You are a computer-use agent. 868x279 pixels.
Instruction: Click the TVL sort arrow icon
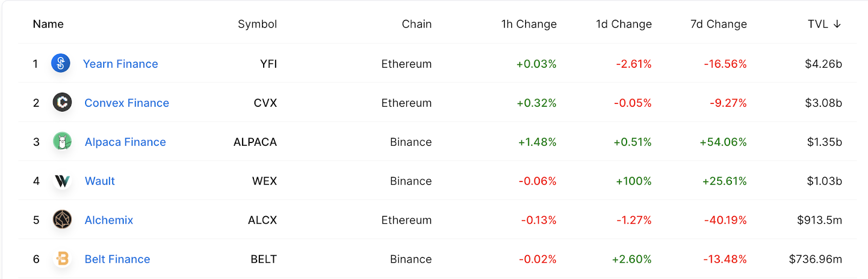click(837, 24)
